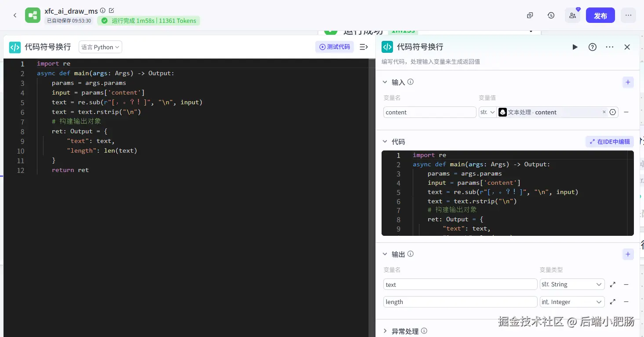Add a new input variable
Screen dimensions: 644x337
(x=628, y=82)
